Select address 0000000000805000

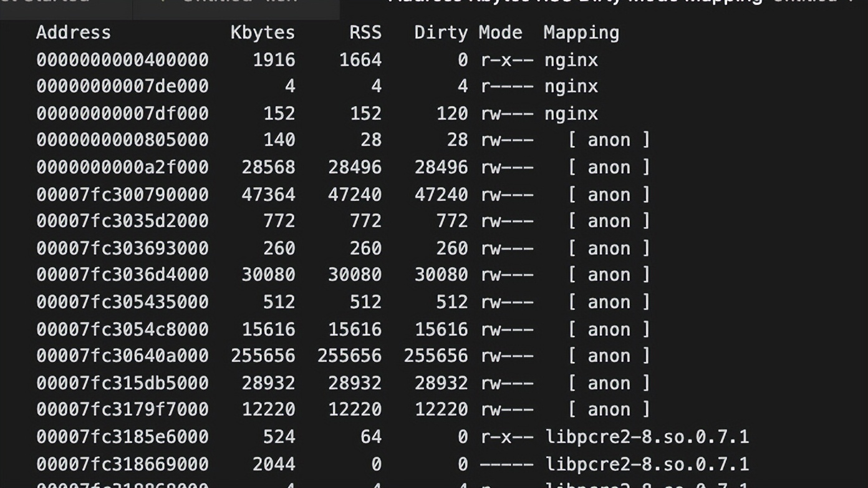[122, 140]
